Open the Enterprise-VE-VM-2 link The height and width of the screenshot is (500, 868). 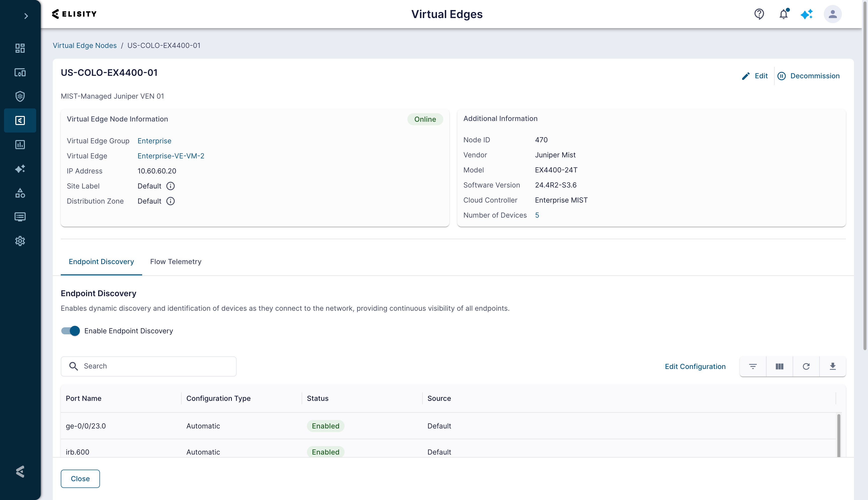[171, 156]
